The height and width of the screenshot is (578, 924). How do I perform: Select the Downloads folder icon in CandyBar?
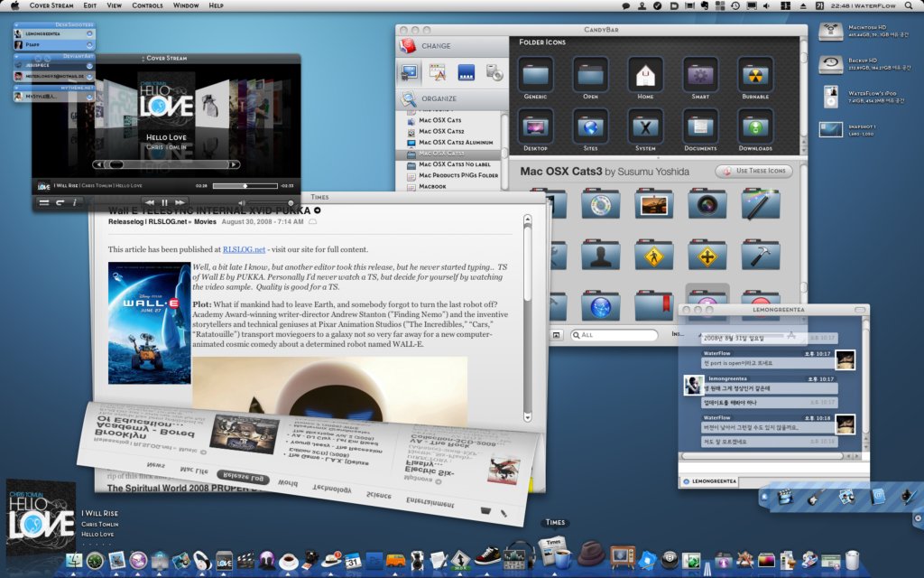[755, 126]
